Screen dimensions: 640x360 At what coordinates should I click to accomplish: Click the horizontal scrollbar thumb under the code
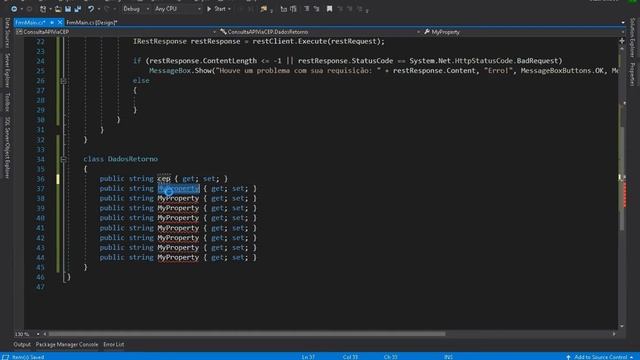coord(247,334)
